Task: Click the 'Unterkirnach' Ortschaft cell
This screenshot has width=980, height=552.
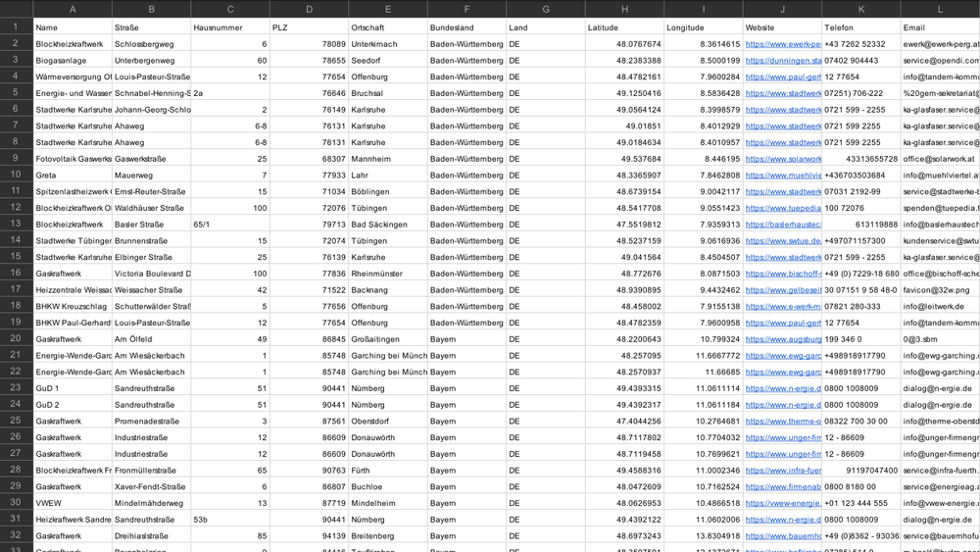Action: 388,44
